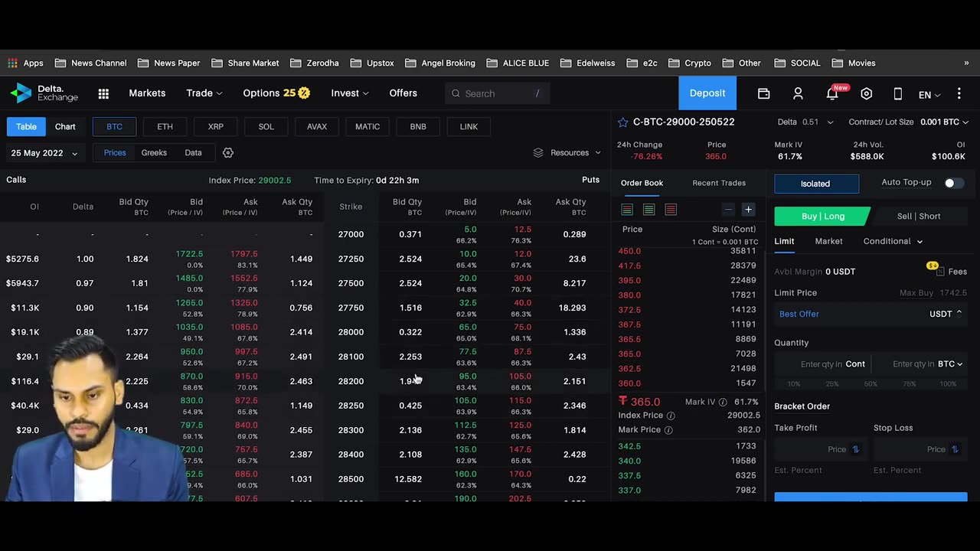Click the Best Offer link

[x=799, y=314]
